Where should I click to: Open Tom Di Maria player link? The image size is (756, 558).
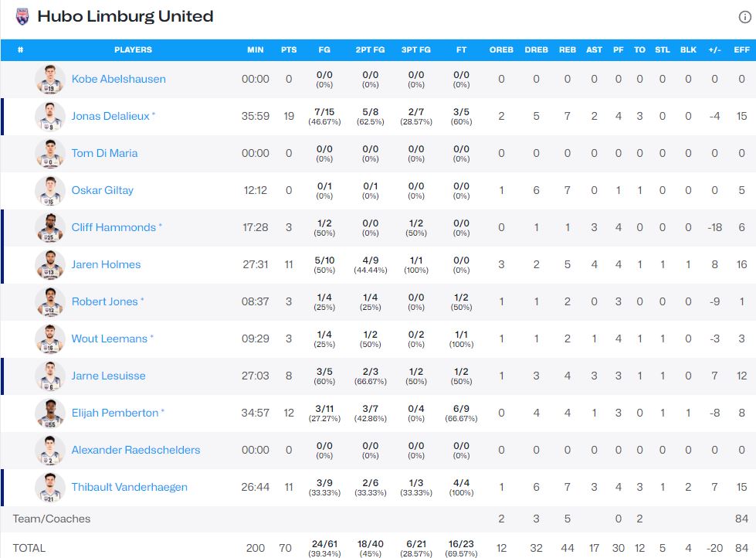click(104, 153)
